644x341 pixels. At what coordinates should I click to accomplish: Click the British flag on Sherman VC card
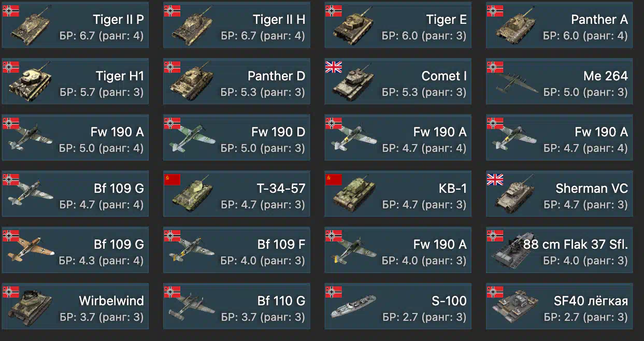[x=495, y=180]
